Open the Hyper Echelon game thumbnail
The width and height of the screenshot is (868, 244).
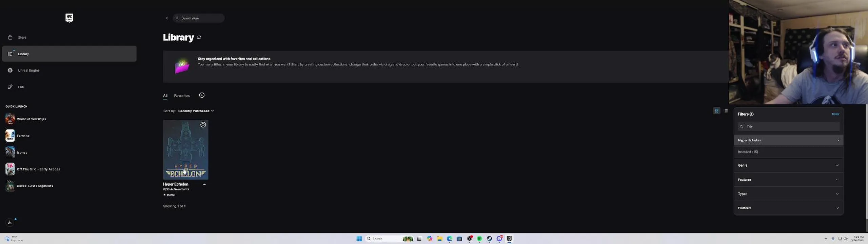coord(185,150)
